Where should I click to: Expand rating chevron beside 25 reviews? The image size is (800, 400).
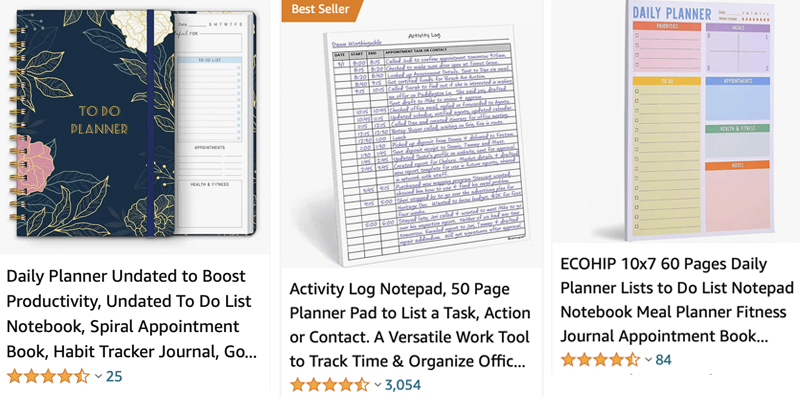[98, 377]
